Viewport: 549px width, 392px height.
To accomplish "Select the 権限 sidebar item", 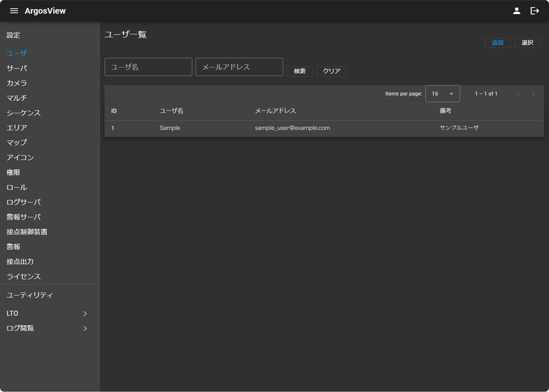I will 13,173.
